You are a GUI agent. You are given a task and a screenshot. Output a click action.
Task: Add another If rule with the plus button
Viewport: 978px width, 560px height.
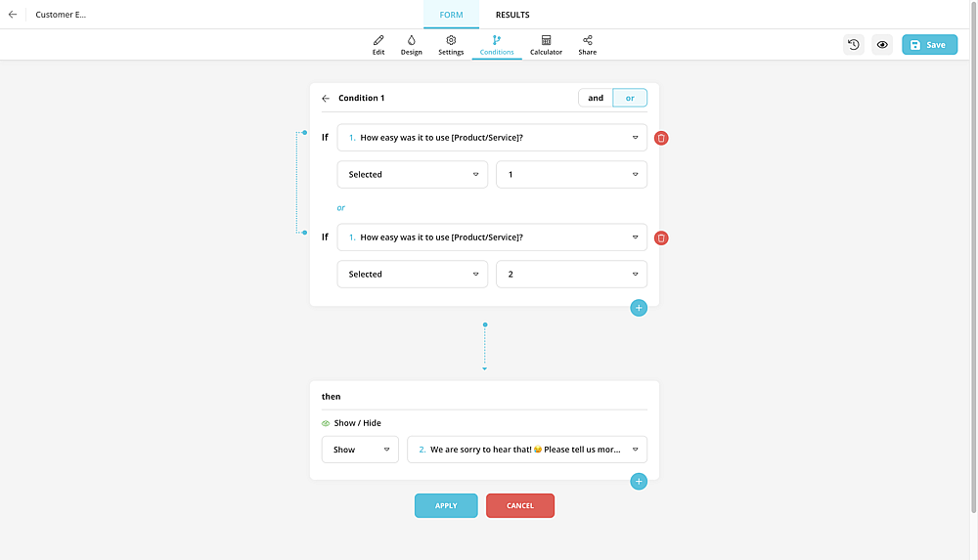(638, 308)
